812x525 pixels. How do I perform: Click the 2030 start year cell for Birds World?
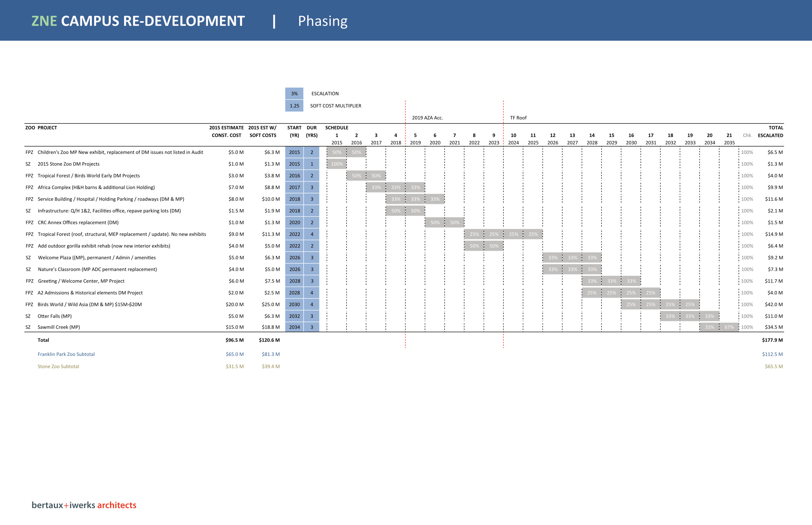click(294, 305)
